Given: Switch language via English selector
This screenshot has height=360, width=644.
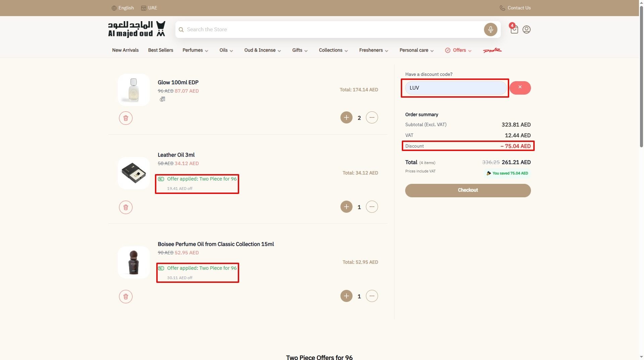Looking at the screenshot, I should pos(123,8).
